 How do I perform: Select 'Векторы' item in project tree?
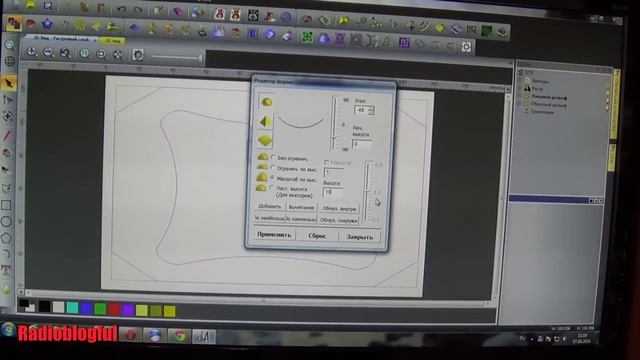(x=540, y=81)
